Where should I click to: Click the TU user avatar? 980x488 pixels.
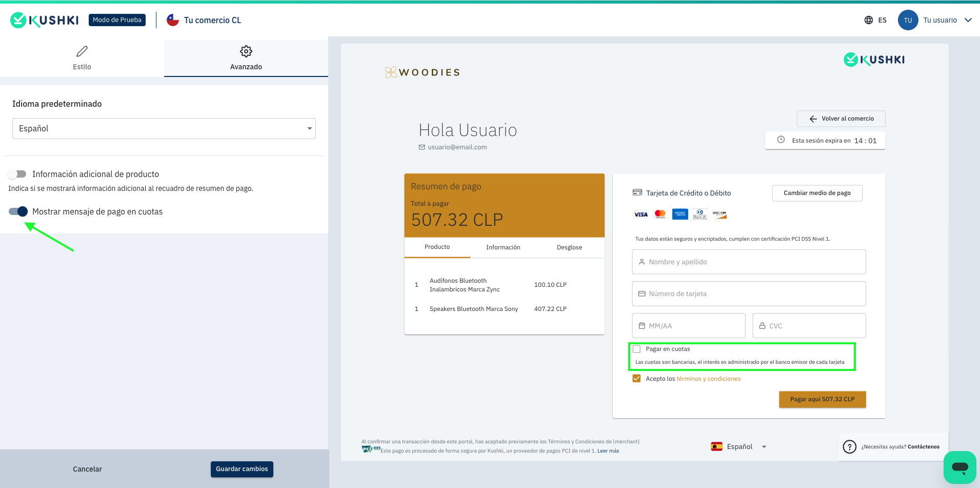tap(908, 20)
